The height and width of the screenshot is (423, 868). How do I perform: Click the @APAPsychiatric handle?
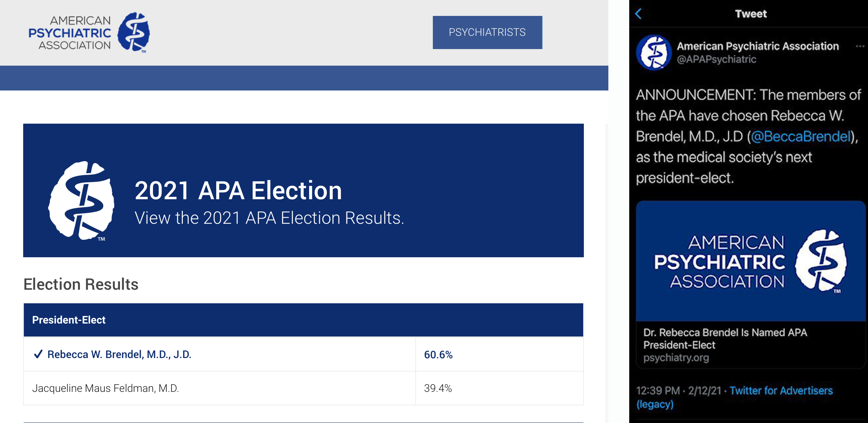click(716, 59)
